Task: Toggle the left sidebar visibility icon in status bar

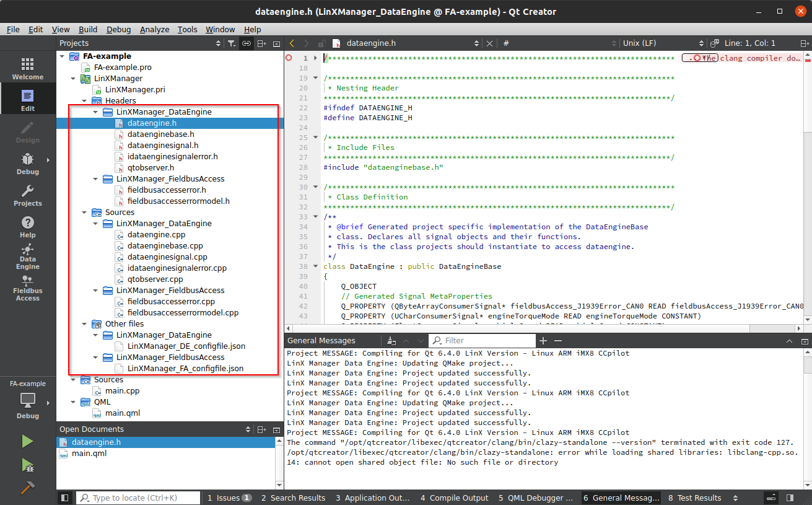Action: pyautogui.click(x=65, y=498)
